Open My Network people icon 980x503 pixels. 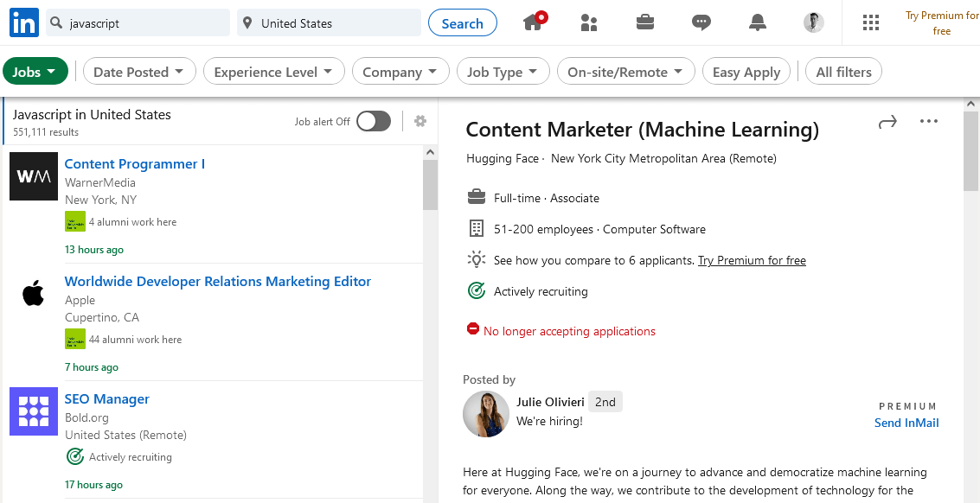[x=590, y=22]
